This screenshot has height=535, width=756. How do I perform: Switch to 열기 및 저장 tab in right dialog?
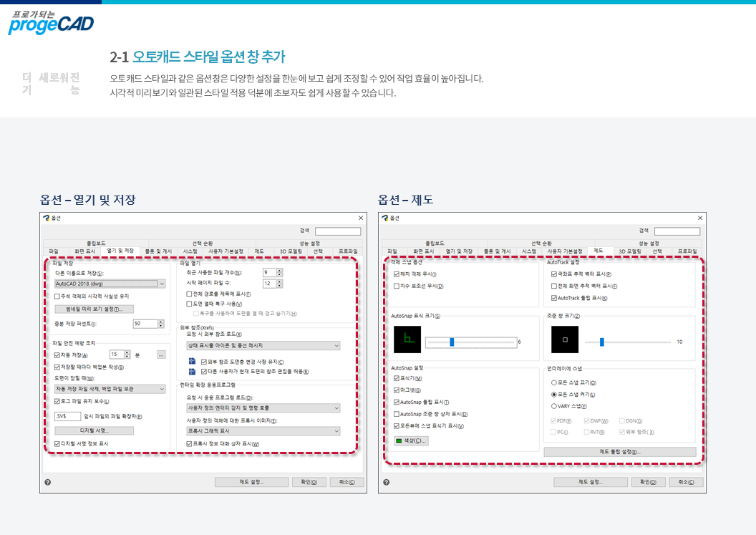click(x=459, y=251)
